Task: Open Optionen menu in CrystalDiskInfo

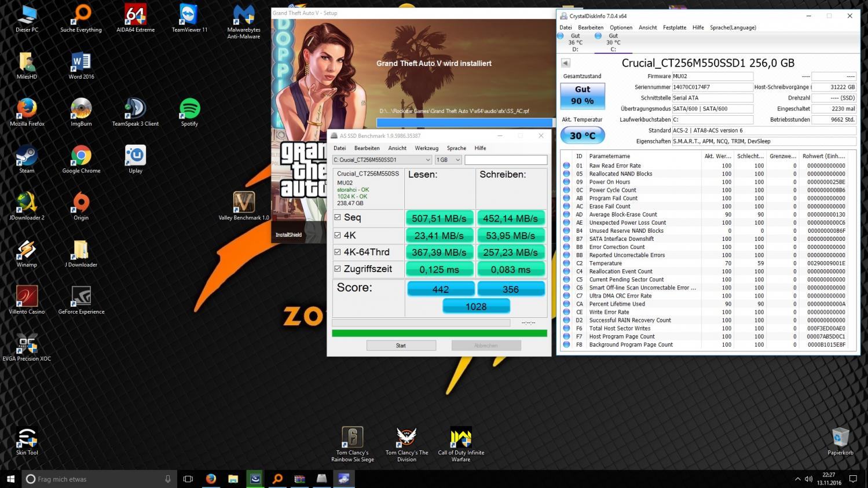Action: 621,28
